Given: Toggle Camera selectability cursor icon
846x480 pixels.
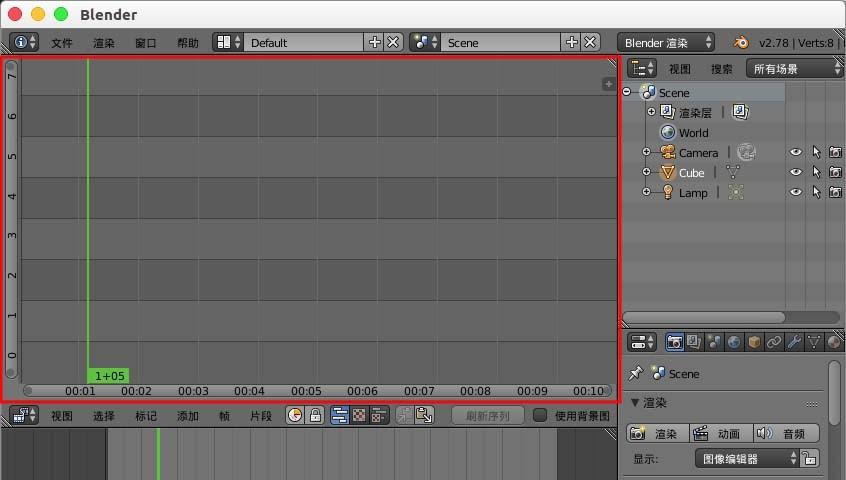Looking at the screenshot, I should point(816,153).
